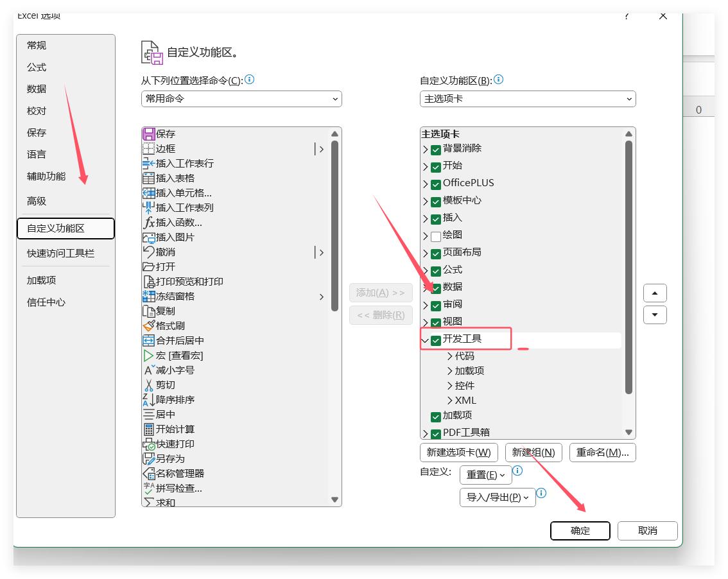Select the 拼写检查 command icon
This screenshot has height=579, width=728.
coord(148,488)
